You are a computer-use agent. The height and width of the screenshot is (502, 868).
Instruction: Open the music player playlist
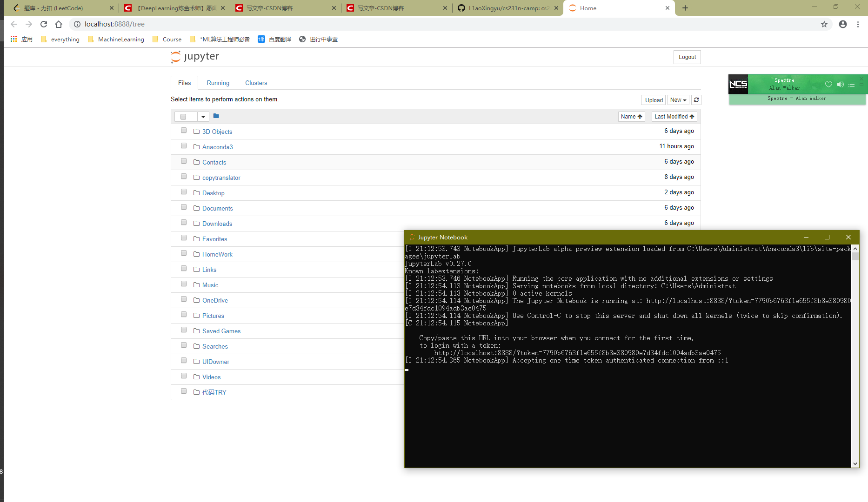click(x=852, y=84)
